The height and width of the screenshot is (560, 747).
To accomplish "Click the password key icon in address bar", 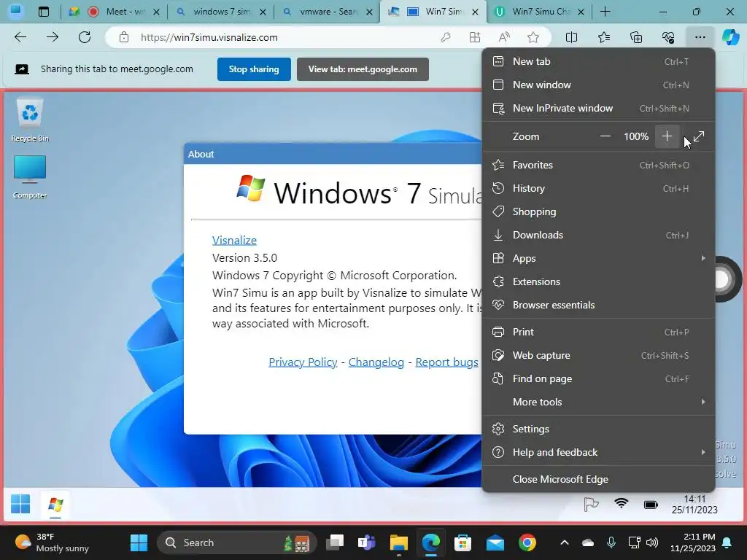I will (x=446, y=37).
